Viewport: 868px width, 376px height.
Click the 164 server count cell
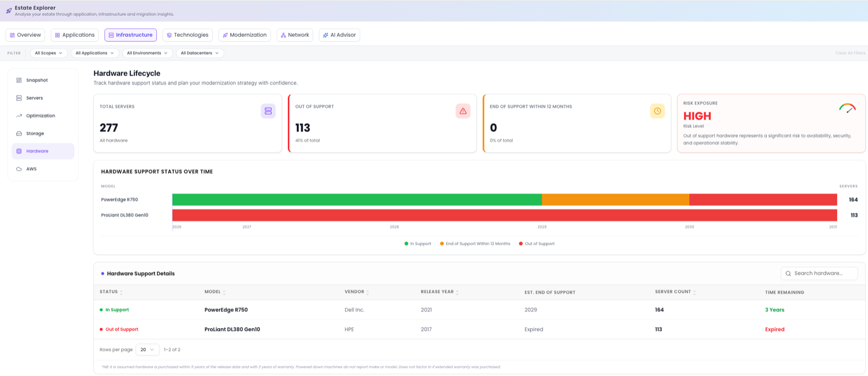click(x=659, y=310)
